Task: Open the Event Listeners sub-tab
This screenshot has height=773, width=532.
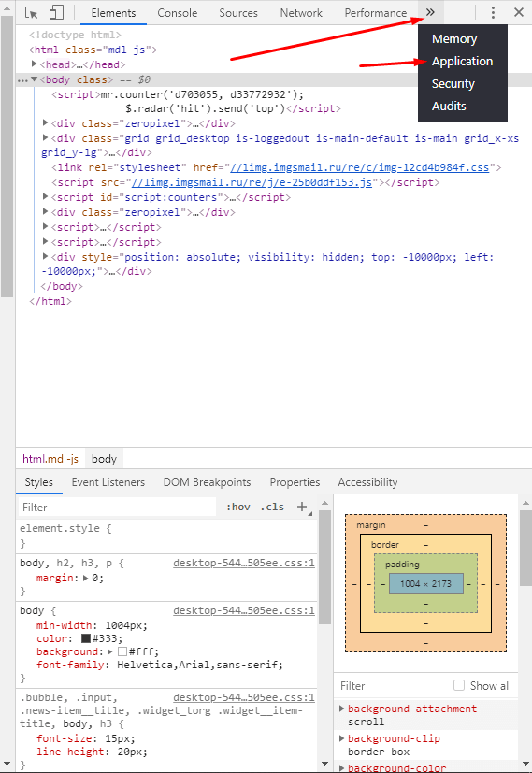Action: [x=108, y=482]
